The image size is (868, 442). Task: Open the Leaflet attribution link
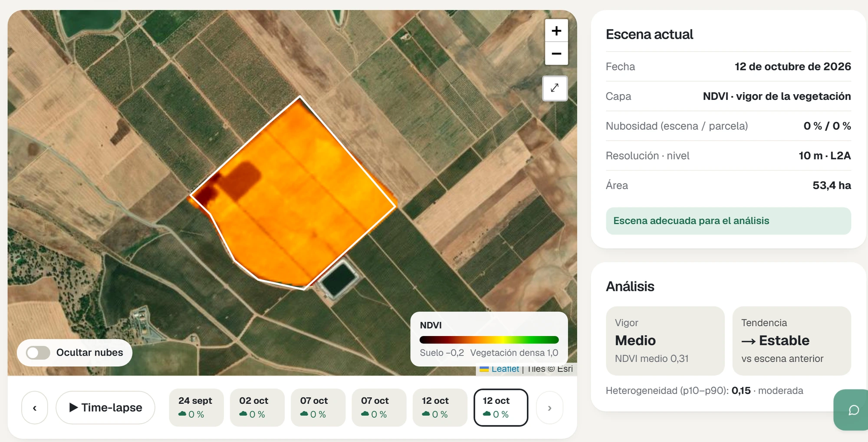tap(505, 369)
